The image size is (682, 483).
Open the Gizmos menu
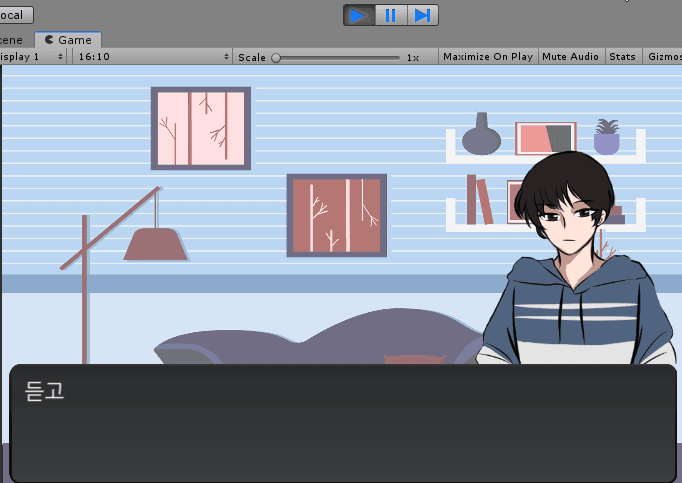tap(662, 57)
